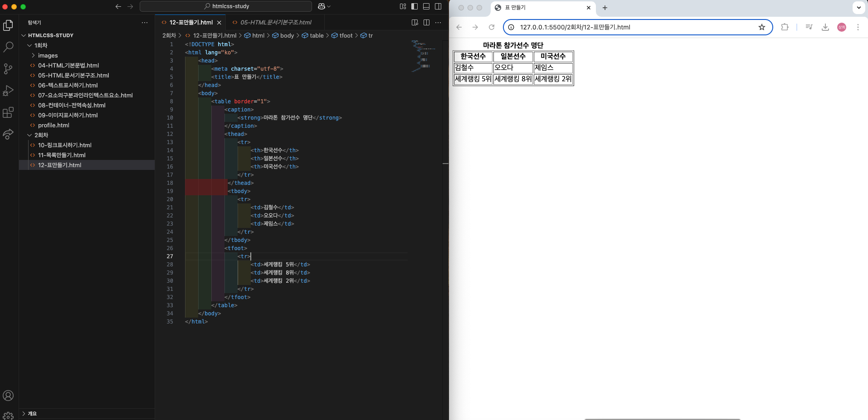
Task: Toggle the bottom panel
Action: [x=426, y=6]
